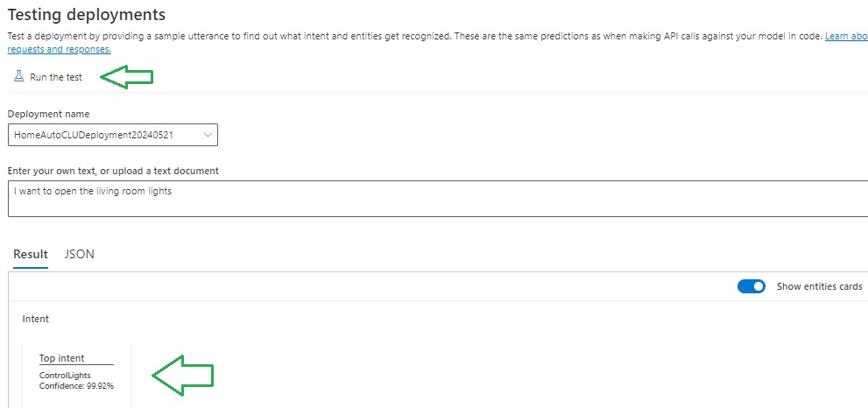Viewport: 868px width, 408px height.
Task: Toggle the Show entities cards switch
Action: pos(752,286)
